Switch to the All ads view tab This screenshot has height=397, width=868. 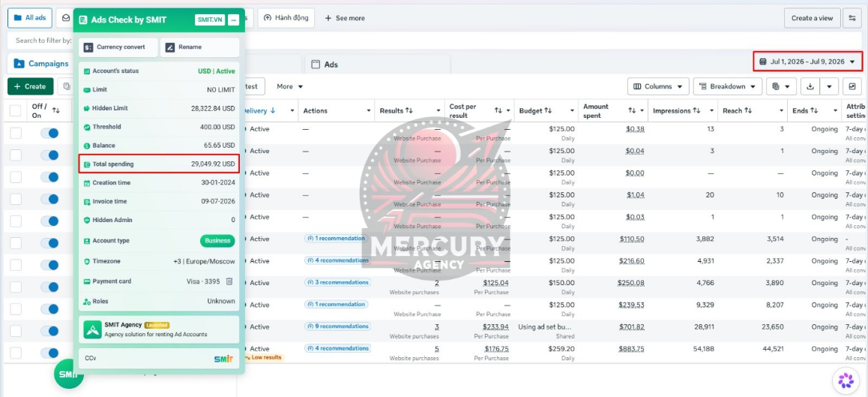click(x=30, y=18)
